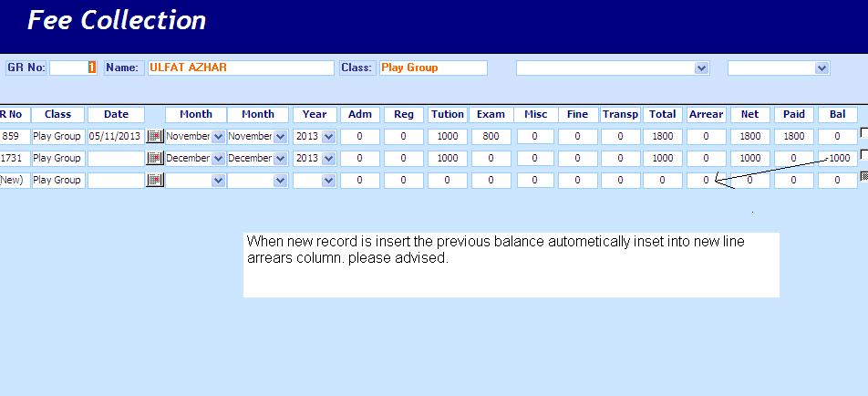Expand the second December dropdown in the 1731 row
Screen dimensions: 868x396
[x=281, y=159]
